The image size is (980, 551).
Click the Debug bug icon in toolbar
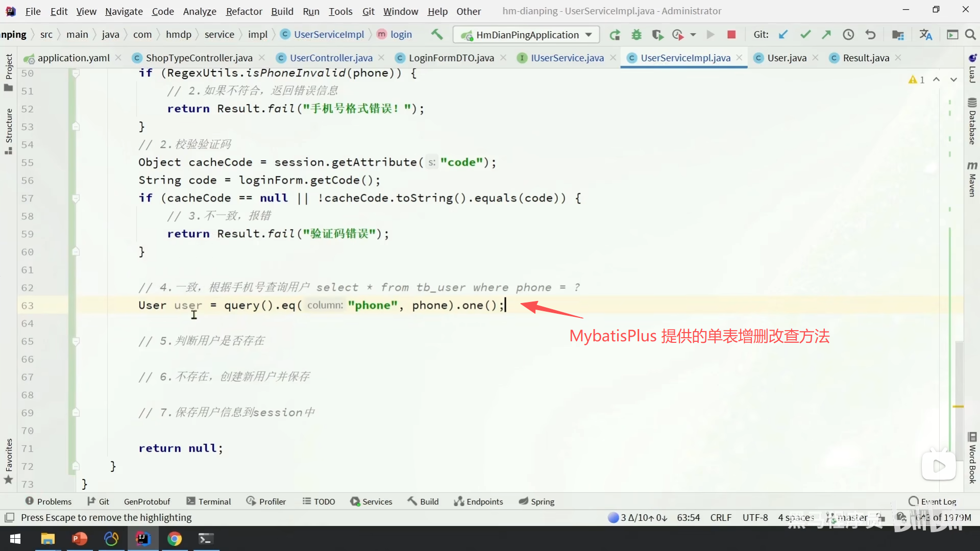click(636, 35)
